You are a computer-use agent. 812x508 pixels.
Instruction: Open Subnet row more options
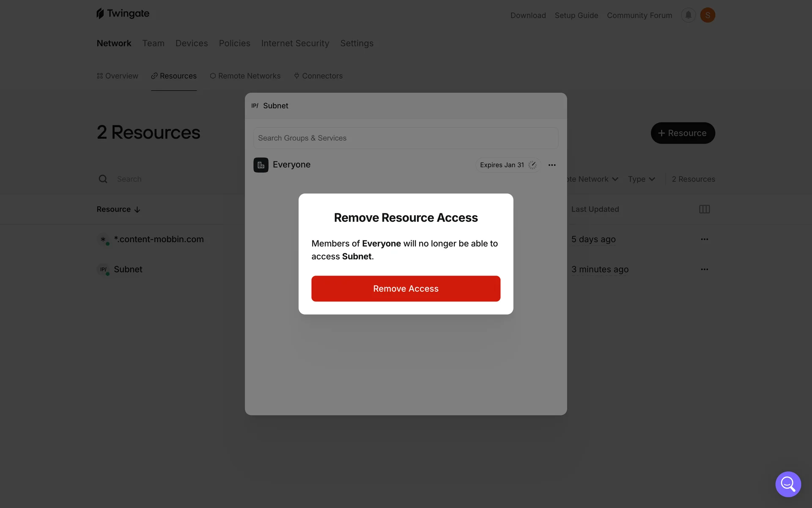[704, 269]
